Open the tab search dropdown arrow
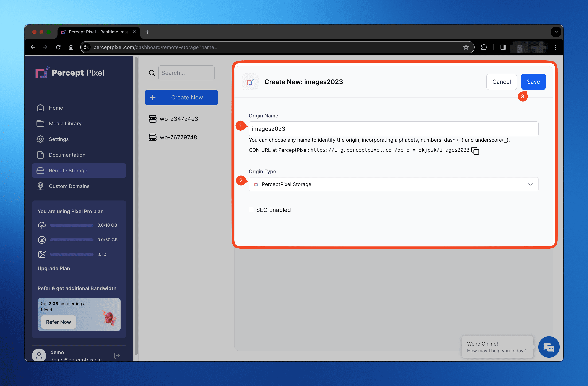This screenshot has width=588, height=386. coord(556,32)
